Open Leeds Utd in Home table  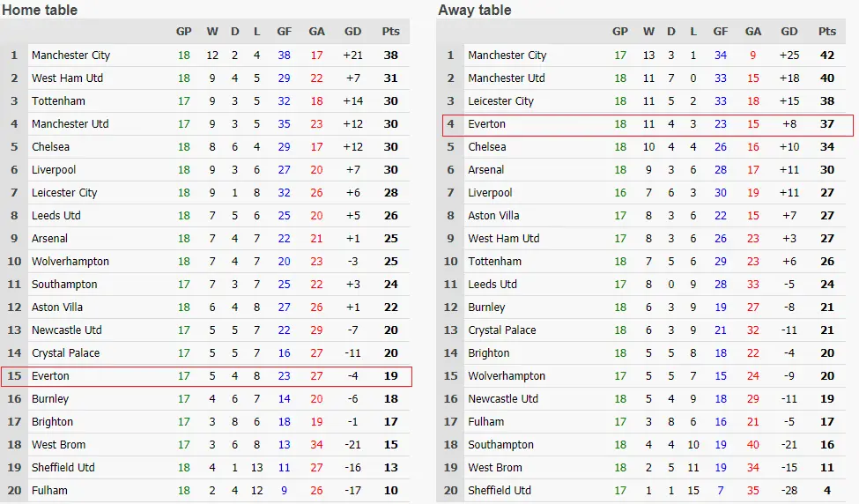coord(56,216)
